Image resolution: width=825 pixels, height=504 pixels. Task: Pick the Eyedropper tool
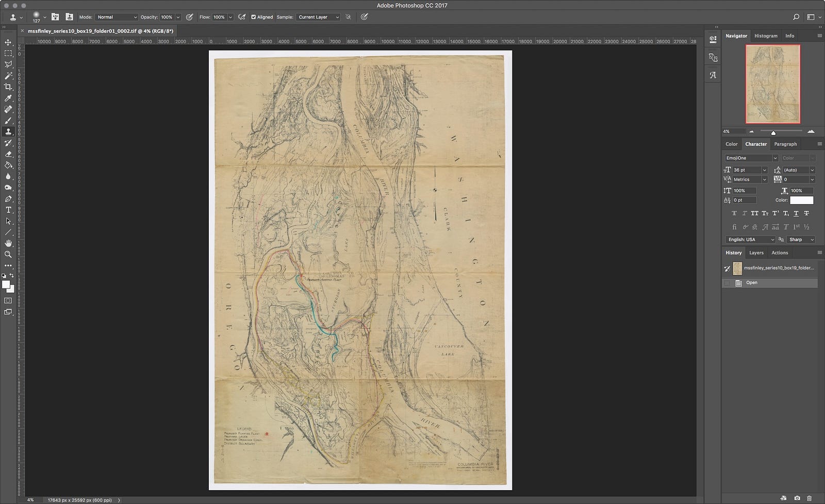[8, 98]
